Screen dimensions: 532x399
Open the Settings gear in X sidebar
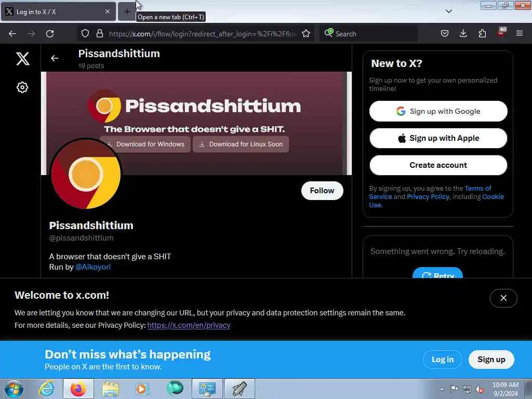(22, 87)
